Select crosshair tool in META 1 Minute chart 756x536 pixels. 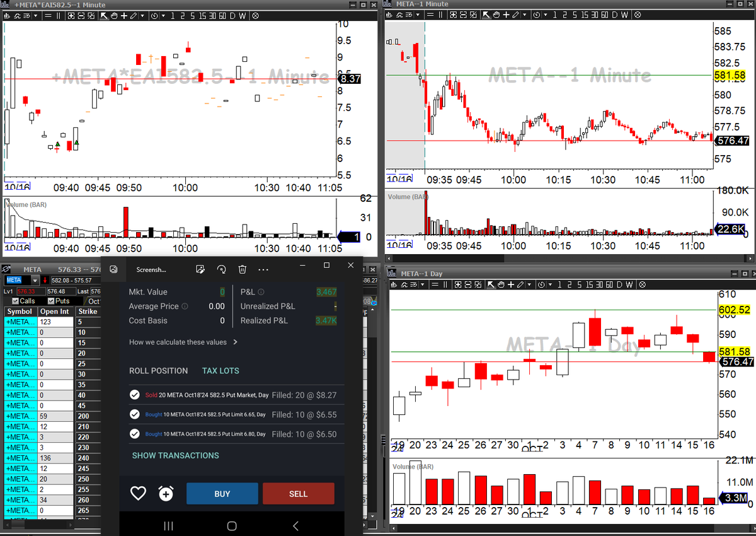507,15
